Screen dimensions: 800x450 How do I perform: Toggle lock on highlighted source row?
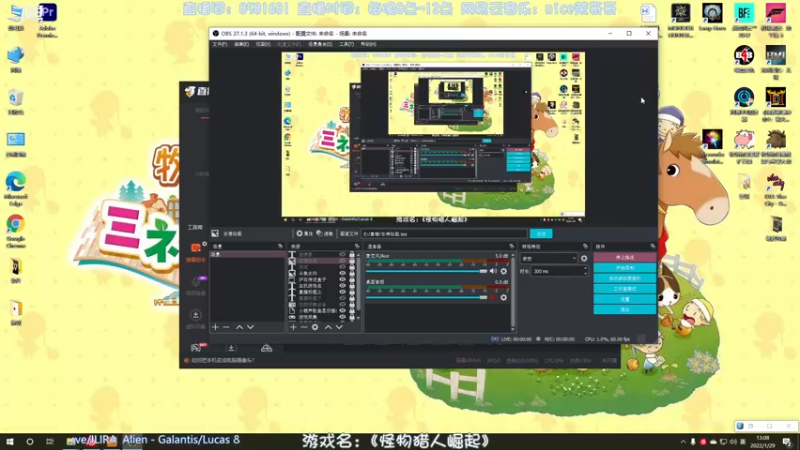(x=352, y=261)
